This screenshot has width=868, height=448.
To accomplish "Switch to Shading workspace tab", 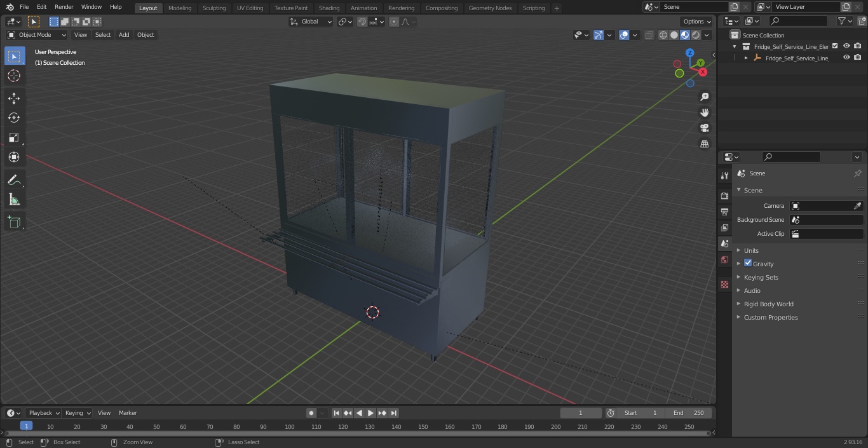I will pyautogui.click(x=329, y=8).
